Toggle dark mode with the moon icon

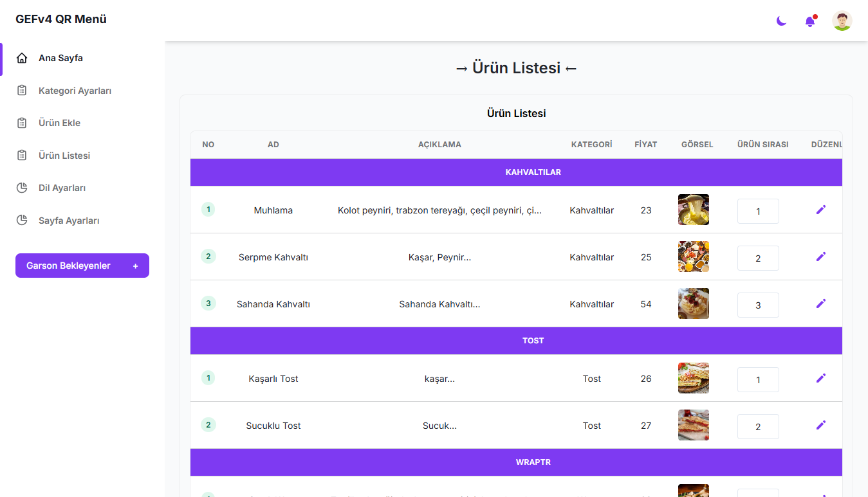[x=781, y=21]
